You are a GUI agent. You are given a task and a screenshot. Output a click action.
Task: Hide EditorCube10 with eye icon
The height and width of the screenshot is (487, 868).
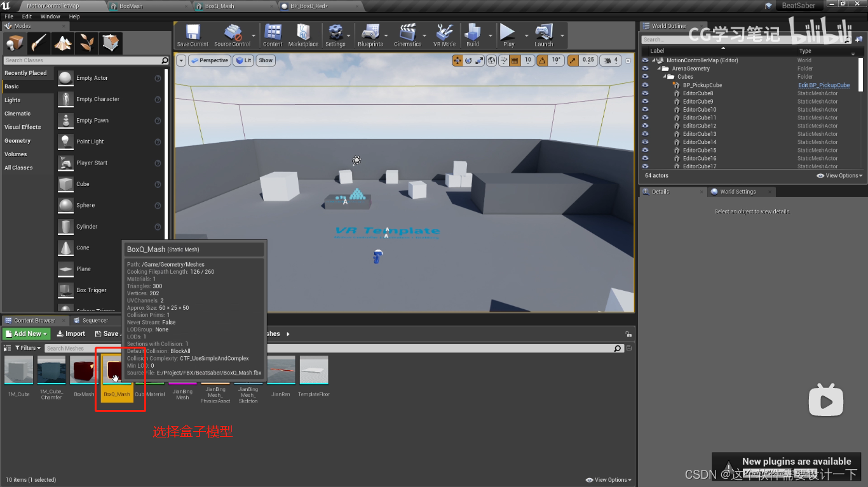tap(645, 110)
